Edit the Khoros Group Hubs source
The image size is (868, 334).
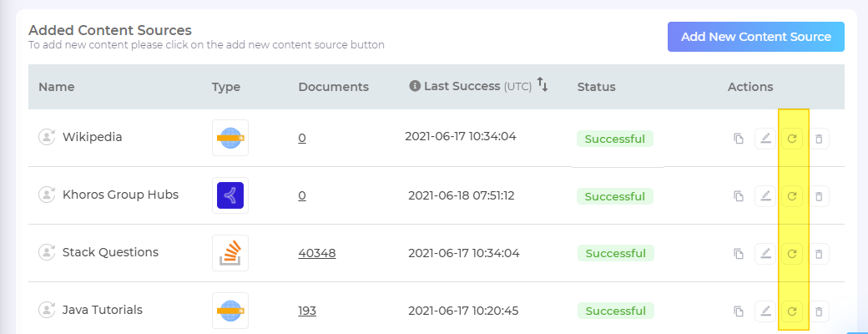(765, 196)
